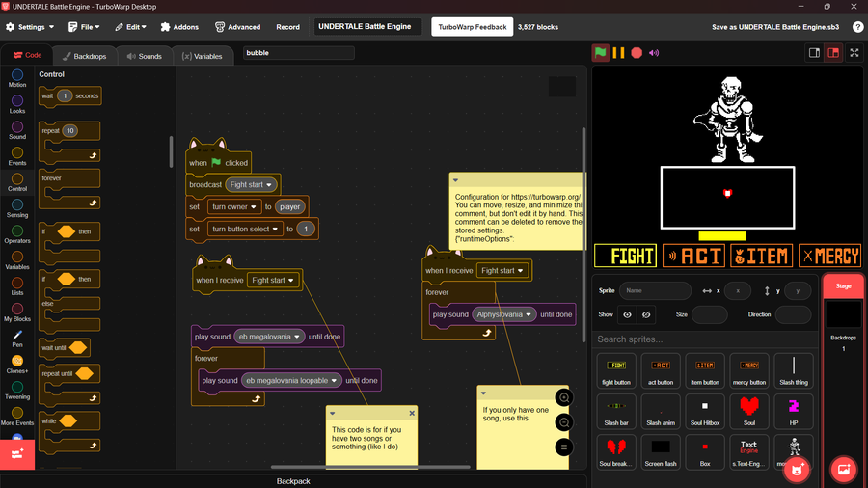Select the Looks block category
This screenshot has height=488, width=868.
coord(17,104)
